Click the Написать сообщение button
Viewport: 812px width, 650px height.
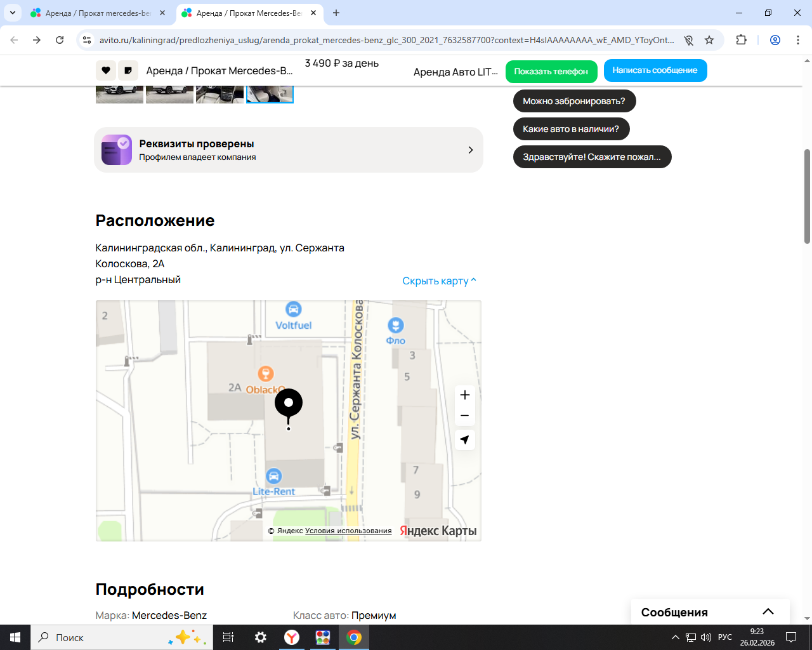(655, 70)
